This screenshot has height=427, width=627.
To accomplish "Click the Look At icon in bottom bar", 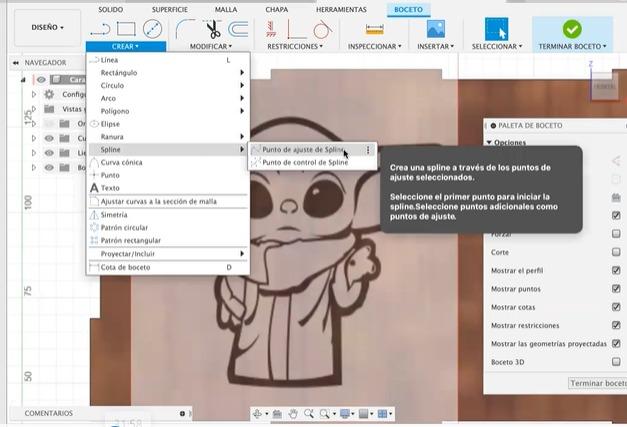I will (277, 414).
